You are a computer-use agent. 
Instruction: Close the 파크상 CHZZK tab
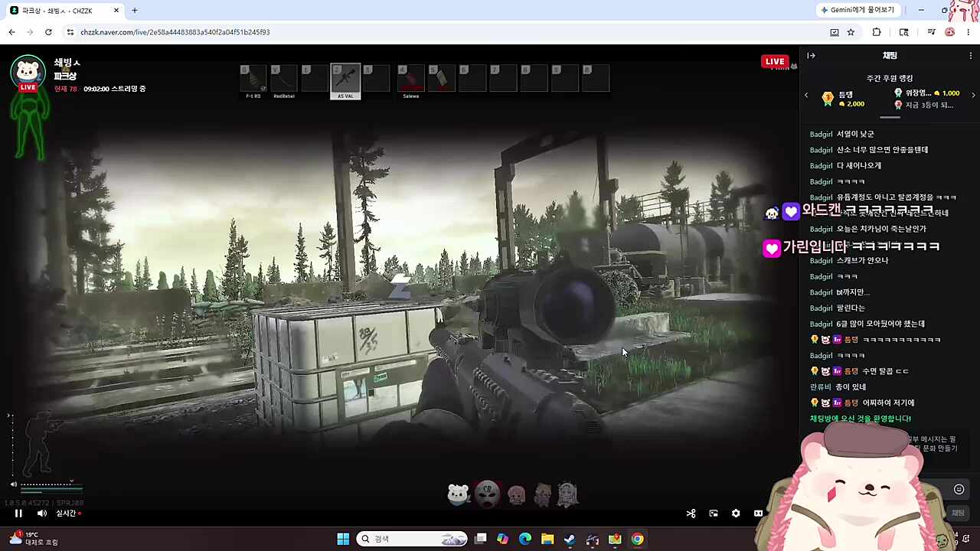click(x=116, y=11)
